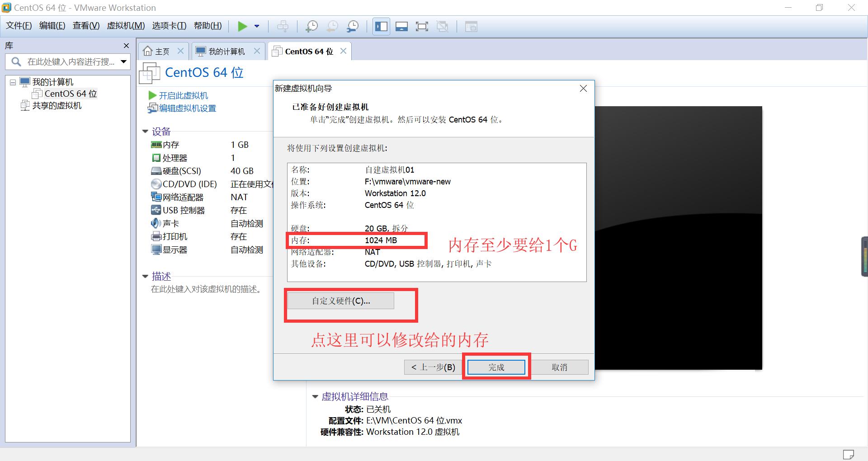This screenshot has height=461, width=868.
Task: Toggle Unity mode toolbar icon
Action: tap(442, 26)
